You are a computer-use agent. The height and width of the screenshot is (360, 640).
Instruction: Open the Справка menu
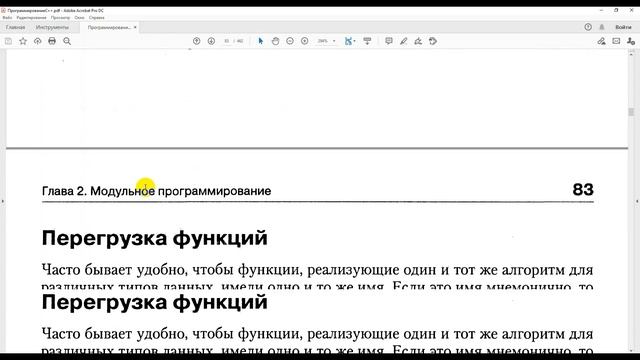click(97, 18)
